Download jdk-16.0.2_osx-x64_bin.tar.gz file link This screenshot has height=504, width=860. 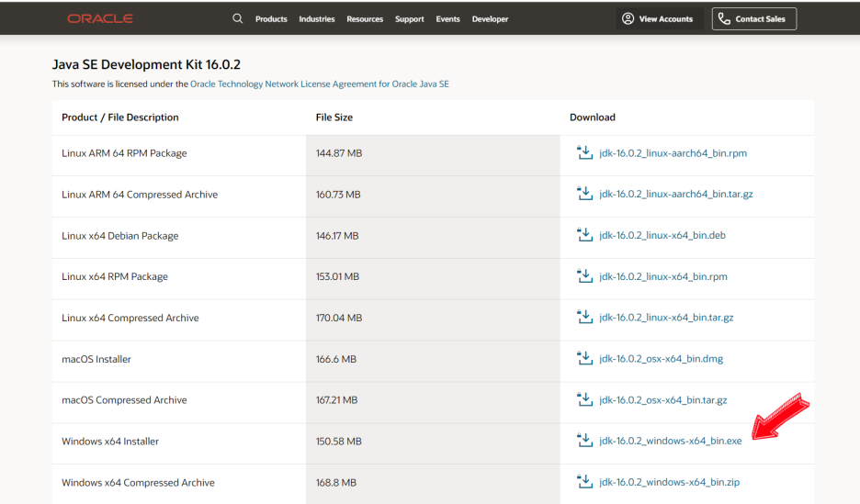662,400
